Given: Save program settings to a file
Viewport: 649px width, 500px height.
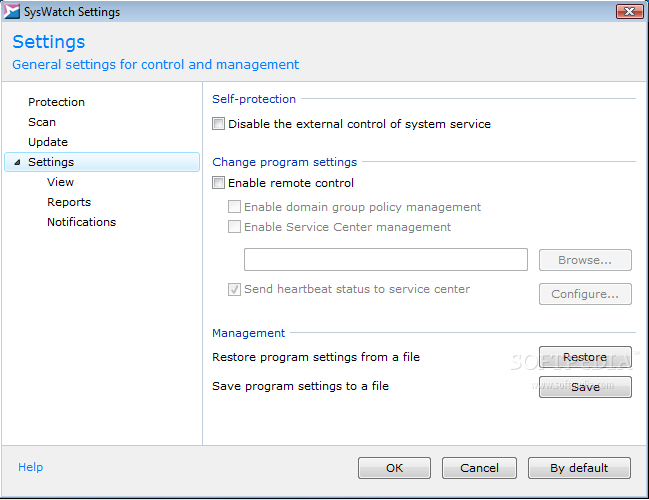Looking at the screenshot, I should [585, 387].
